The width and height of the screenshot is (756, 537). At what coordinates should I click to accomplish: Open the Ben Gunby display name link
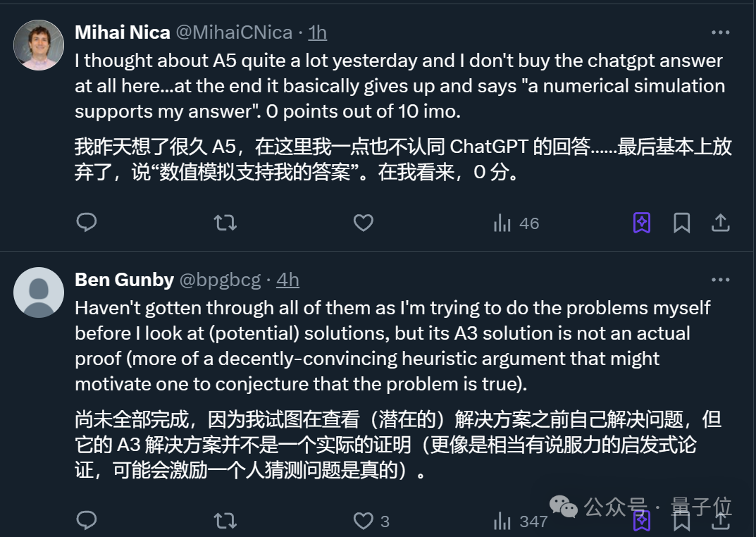tap(125, 280)
